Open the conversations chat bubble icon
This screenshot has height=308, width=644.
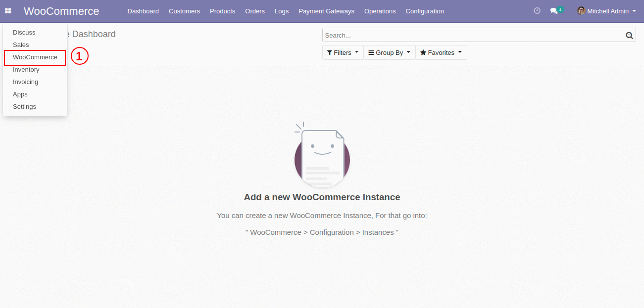coord(554,11)
